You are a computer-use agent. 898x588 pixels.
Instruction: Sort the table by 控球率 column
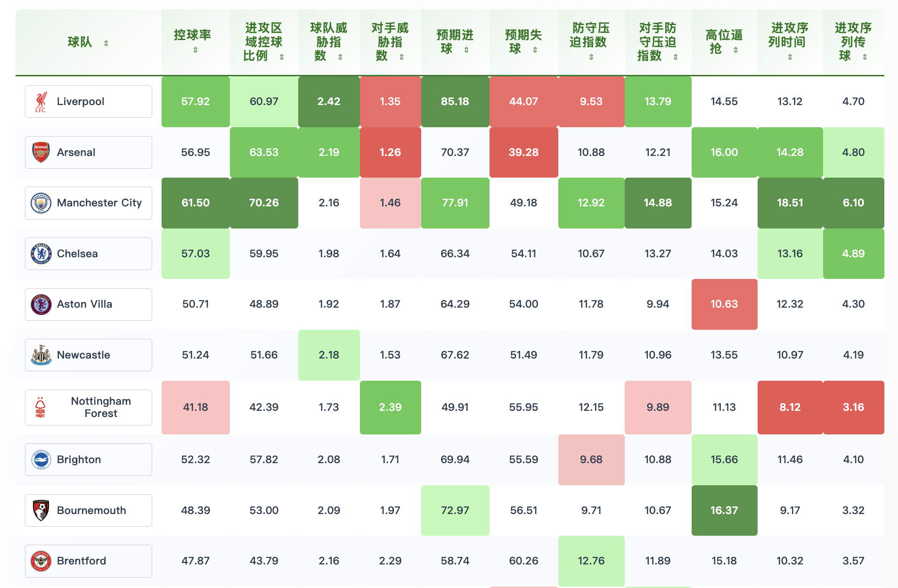pyautogui.click(x=196, y=50)
